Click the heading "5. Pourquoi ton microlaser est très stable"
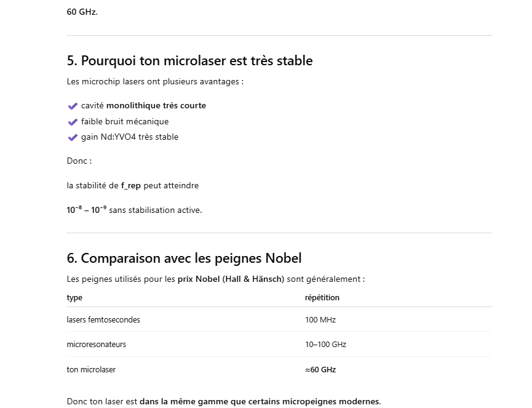The height and width of the screenshot is (408, 532). tap(189, 61)
